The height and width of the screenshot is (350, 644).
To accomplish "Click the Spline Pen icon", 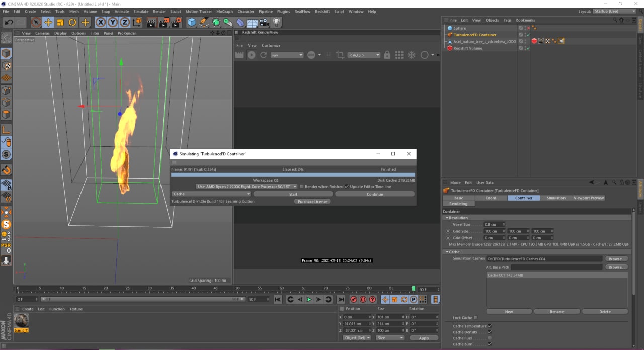I will (204, 22).
